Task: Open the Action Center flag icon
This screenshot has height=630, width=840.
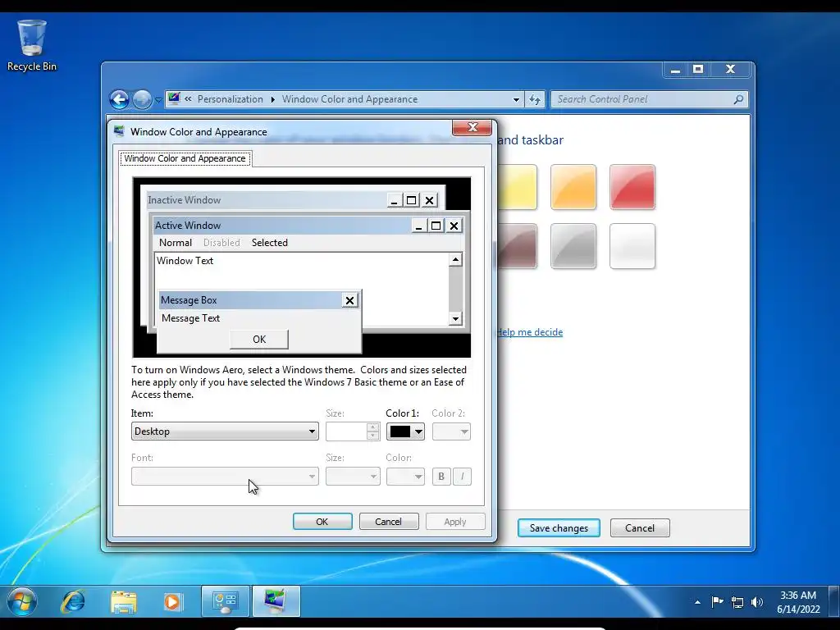Action: [717, 602]
